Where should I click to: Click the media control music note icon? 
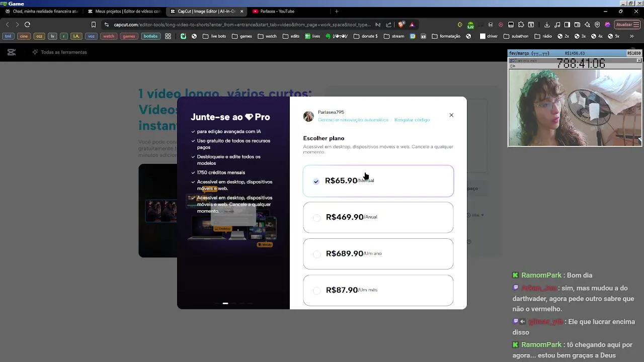tap(557, 25)
